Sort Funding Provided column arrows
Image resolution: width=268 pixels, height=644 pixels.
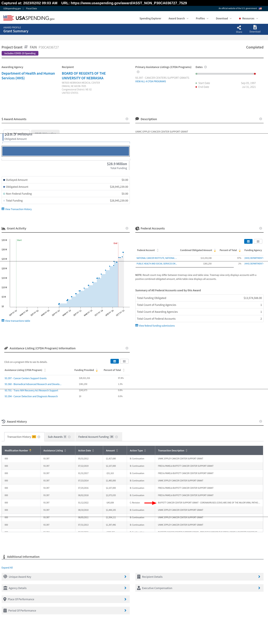point(97,370)
